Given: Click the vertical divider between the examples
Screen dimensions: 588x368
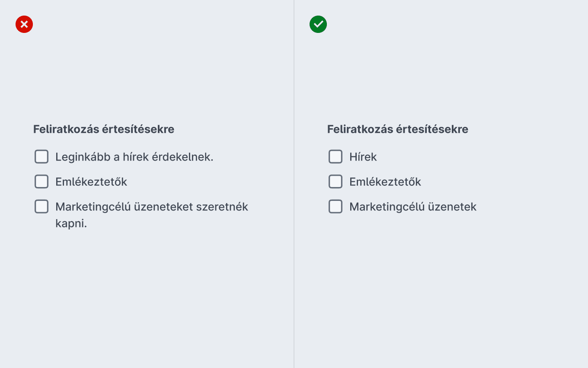Looking at the screenshot, I should coord(294,184).
